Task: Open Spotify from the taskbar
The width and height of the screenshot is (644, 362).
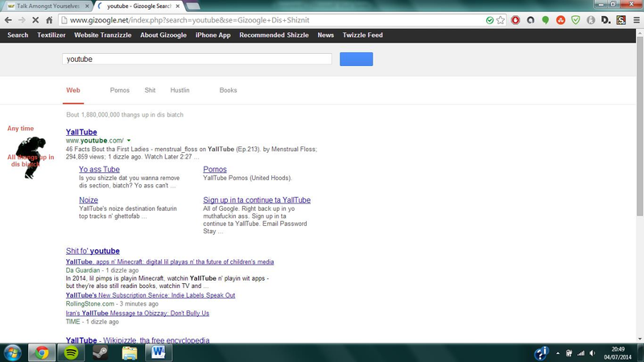Action: click(x=71, y=352)
